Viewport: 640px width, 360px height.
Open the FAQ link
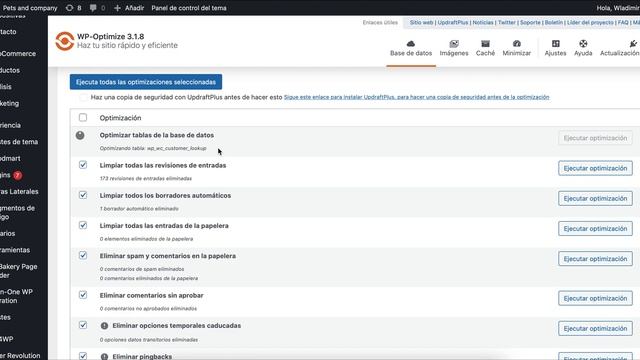623,22
